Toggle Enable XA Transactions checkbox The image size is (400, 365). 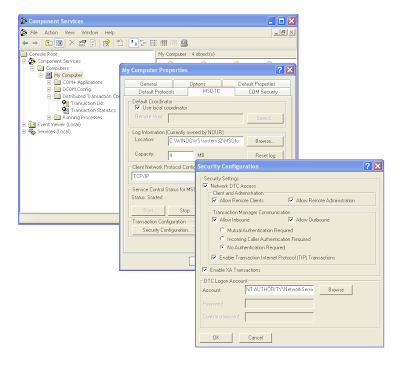point(205,270)
